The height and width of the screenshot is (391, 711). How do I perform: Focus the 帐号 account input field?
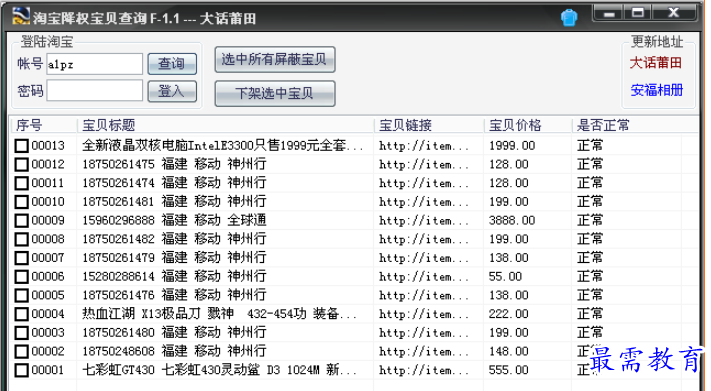pyautogui.click(x=94, y=64)
